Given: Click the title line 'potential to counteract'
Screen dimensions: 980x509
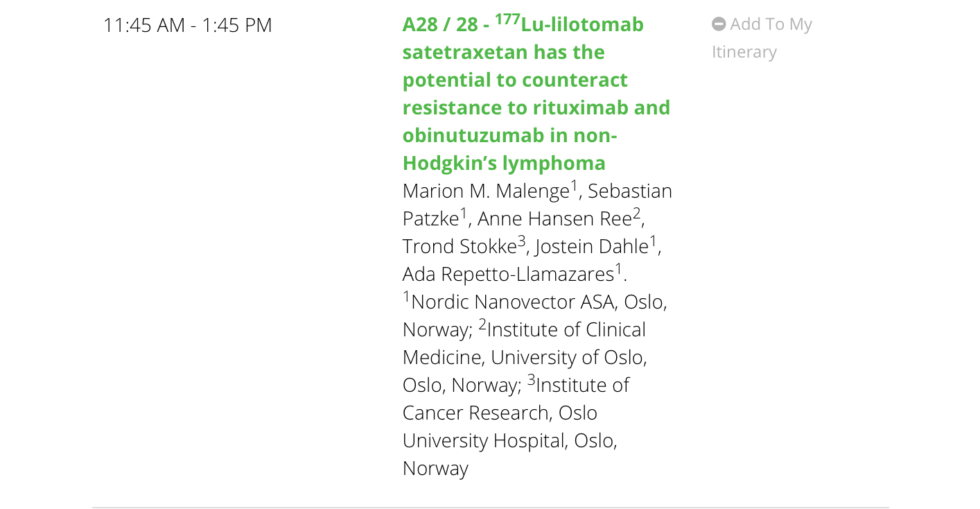Looking at the screenshot, I should 515,80.
